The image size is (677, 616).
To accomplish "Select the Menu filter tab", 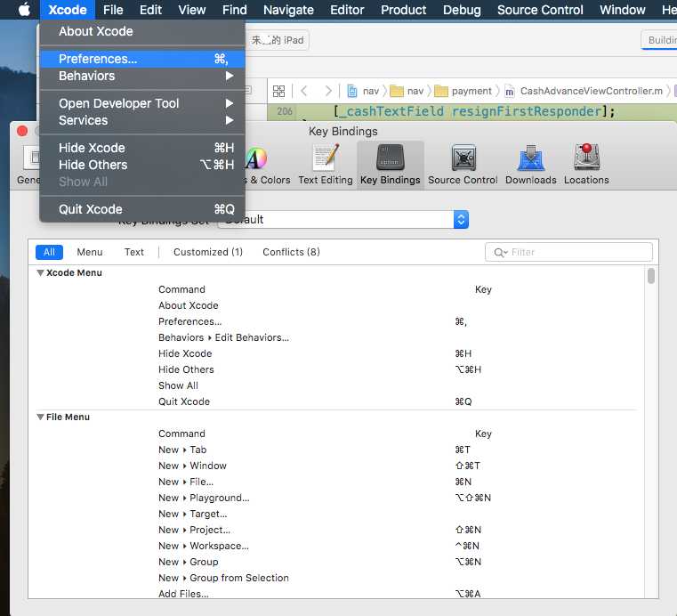I will [90, 252].
